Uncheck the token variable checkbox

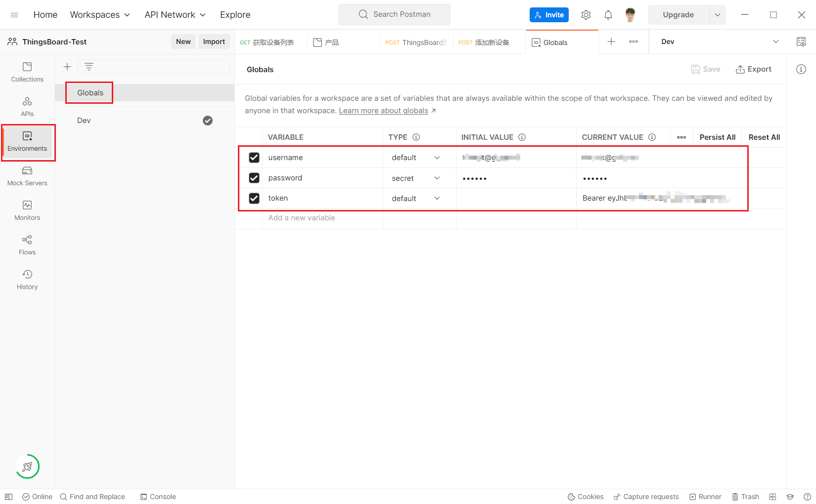click(254, 198)
